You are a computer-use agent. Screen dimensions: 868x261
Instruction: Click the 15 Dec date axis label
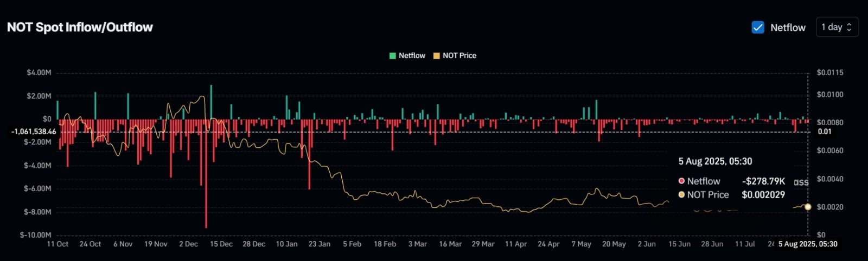221,244
